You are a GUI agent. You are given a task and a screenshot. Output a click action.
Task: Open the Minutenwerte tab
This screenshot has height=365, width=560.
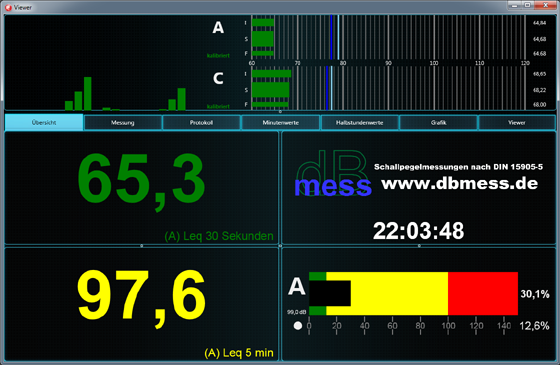tap(280, 122)
